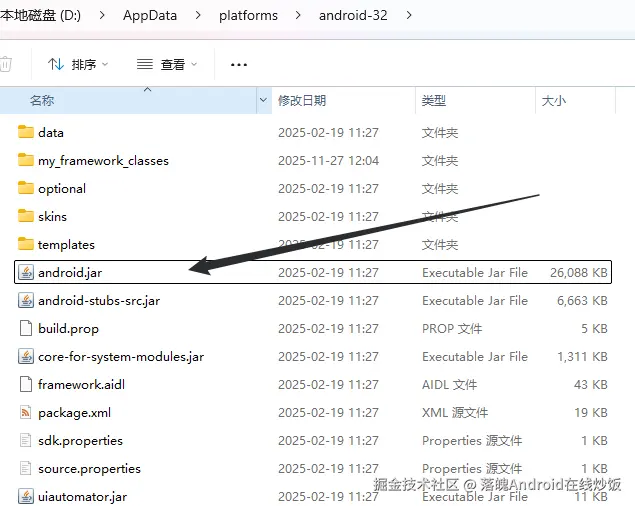Screen dimensions: 635x506
Task: Click the XML 源文件 type cell
Action: tap(455, 412)
